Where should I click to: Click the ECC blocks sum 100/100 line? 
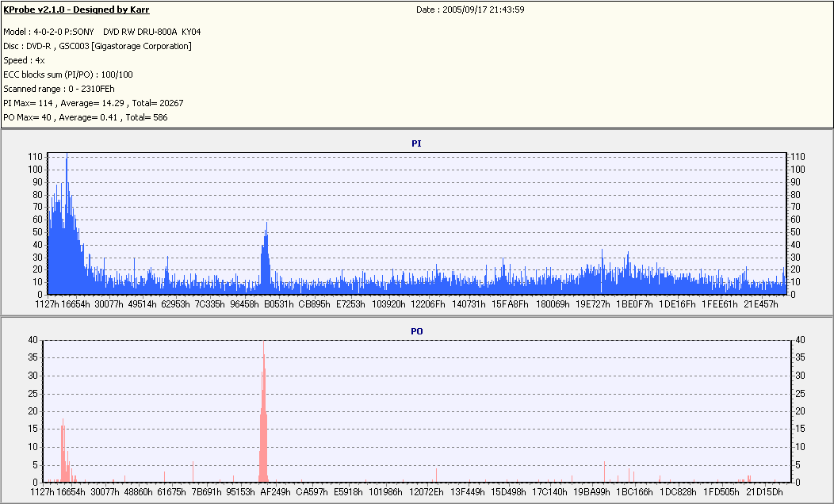pos(68,75)
